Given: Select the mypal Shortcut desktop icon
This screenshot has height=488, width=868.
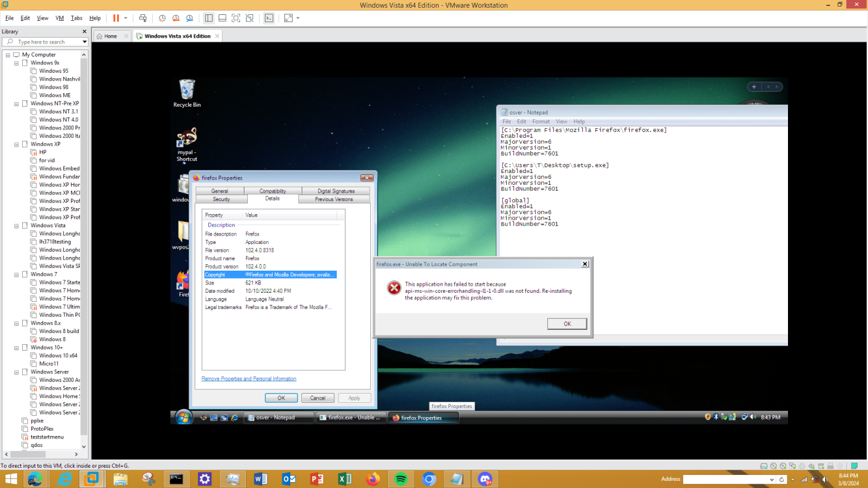Looking at the screenshot, I should [x=187, y=144].
